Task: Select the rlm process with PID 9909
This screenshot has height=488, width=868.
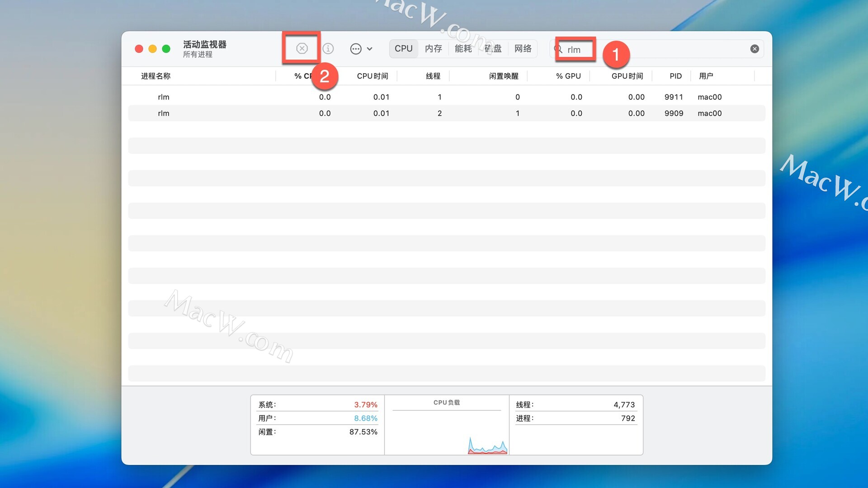Action: 163,113
